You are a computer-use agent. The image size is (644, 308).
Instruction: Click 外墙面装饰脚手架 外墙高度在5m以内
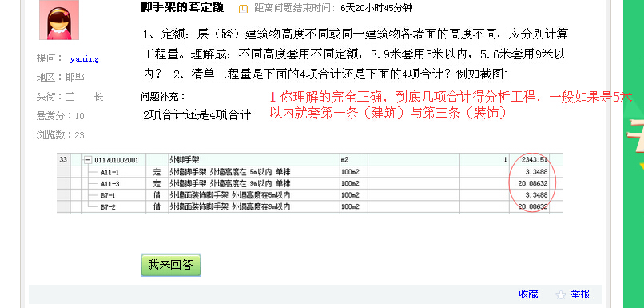click(x=230, y=195)
